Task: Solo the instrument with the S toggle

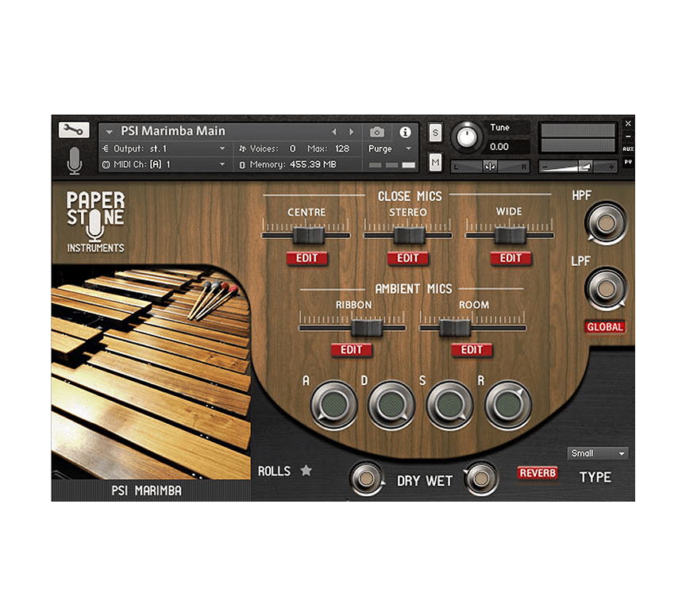Action: click(435, 133)
